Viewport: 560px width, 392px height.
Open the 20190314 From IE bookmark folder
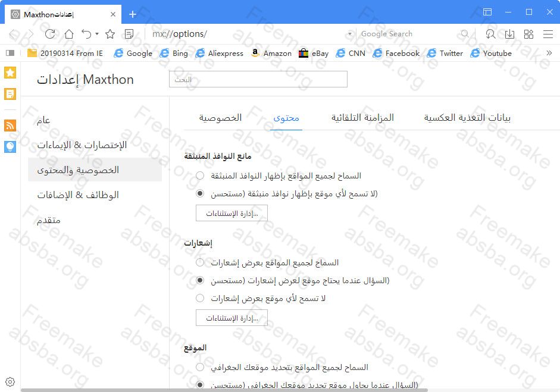65,53
